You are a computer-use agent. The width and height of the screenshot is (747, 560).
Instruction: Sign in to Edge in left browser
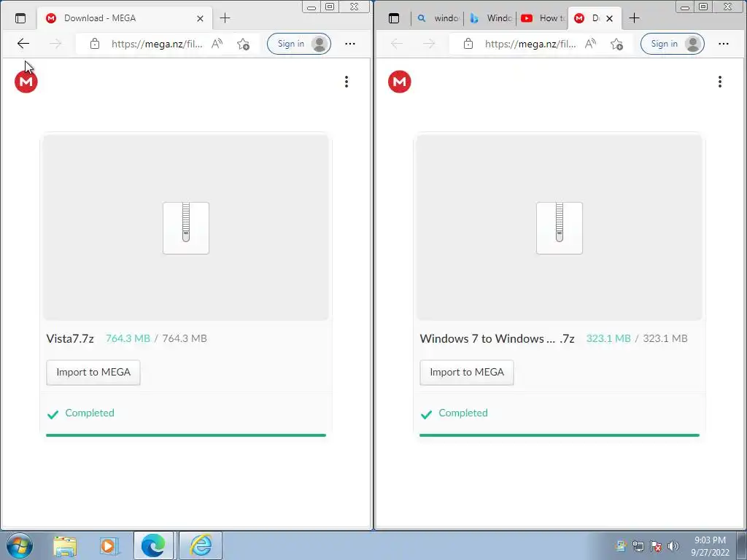[x=298, y=44]
